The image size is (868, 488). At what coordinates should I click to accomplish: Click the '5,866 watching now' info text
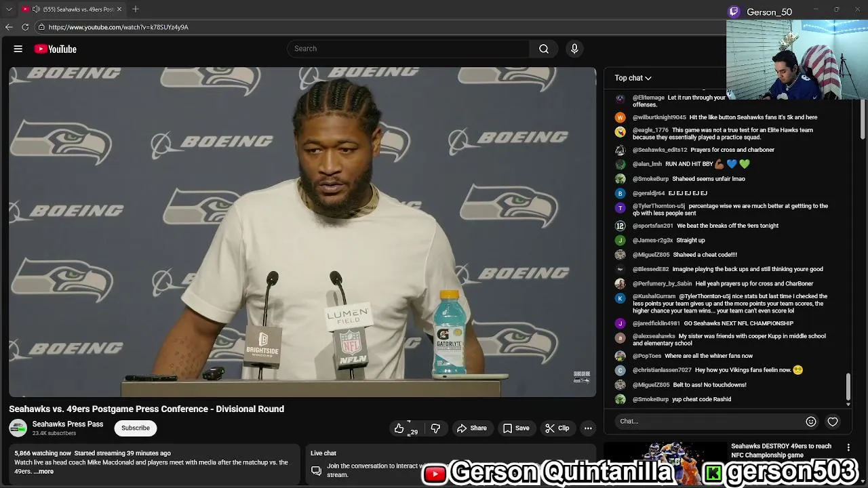43,453
